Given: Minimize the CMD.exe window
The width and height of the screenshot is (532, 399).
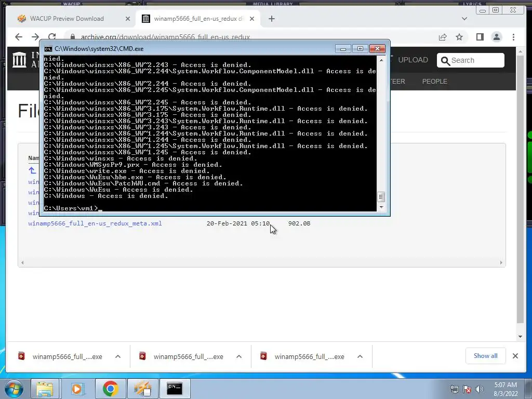Looking at the screenshot, I should pyautogui.click(x=343, y=49).
